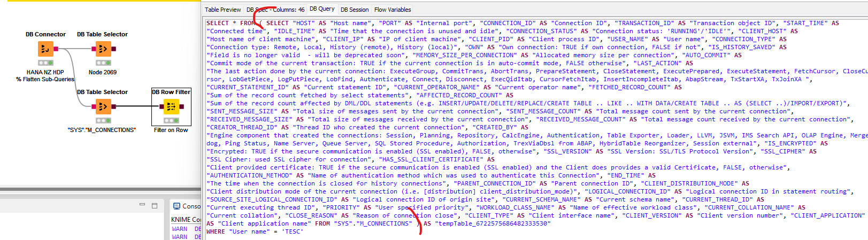Select DB Table Selector node above Node 2069
This screenshot has height=240, width=868.
pos(103,49)
